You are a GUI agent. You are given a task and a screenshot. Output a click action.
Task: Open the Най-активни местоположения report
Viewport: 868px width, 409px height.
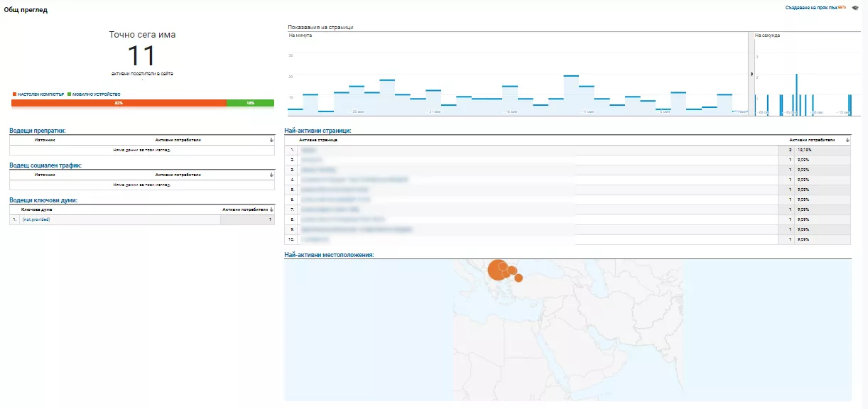point(329,254)
